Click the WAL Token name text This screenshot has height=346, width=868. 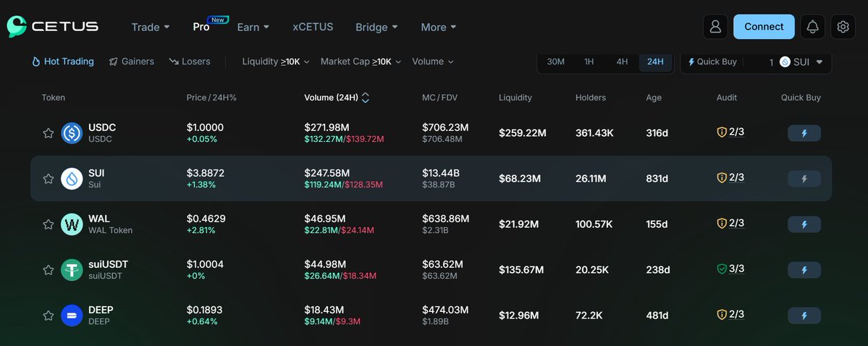(111, 230)
